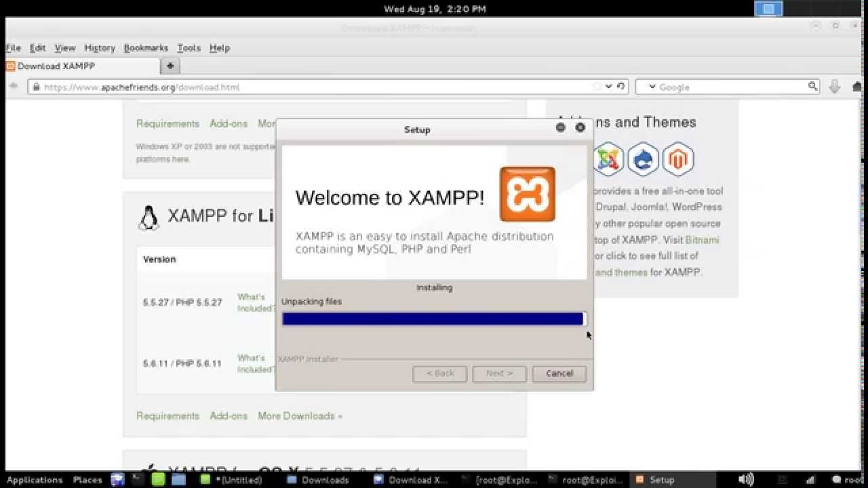Click the Drupal add-on icon
868x488 pixels.
[x=643, y=159]
